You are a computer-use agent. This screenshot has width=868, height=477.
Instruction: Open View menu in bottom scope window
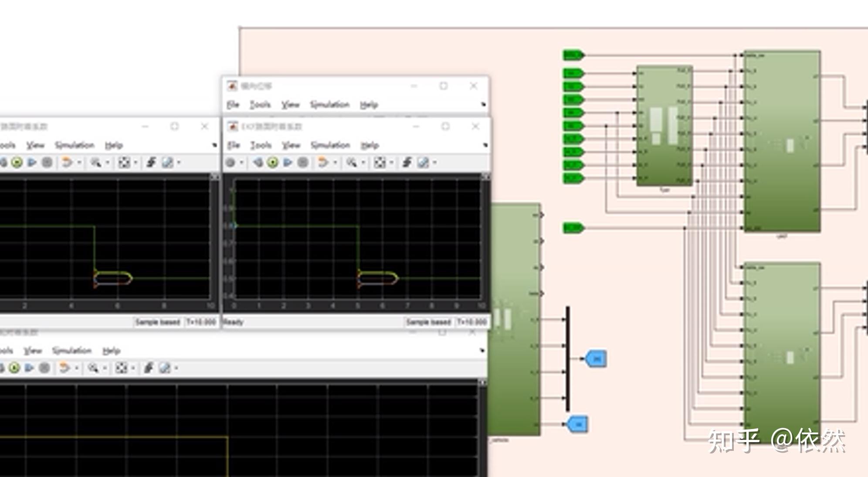point(33,351)
